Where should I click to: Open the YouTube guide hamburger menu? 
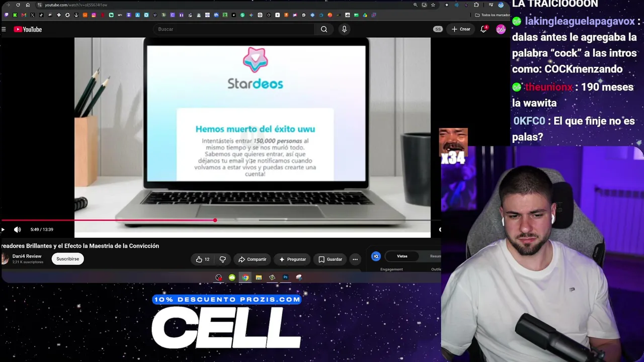click(4, 30)
